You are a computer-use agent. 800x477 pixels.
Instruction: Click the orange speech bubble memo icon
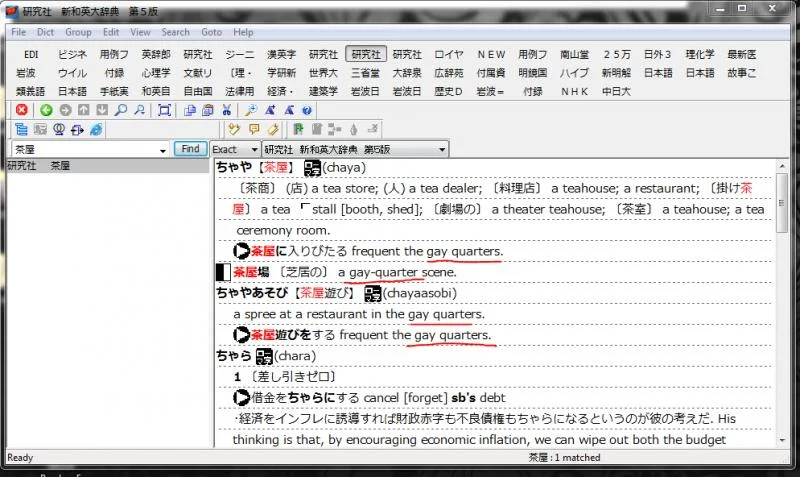254,130
